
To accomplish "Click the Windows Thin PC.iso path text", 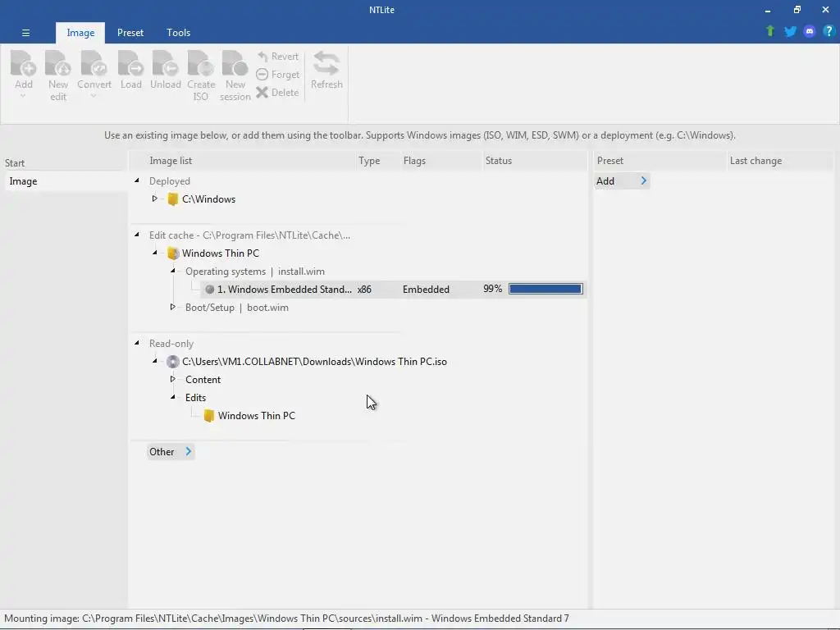I will coord(314,362).
